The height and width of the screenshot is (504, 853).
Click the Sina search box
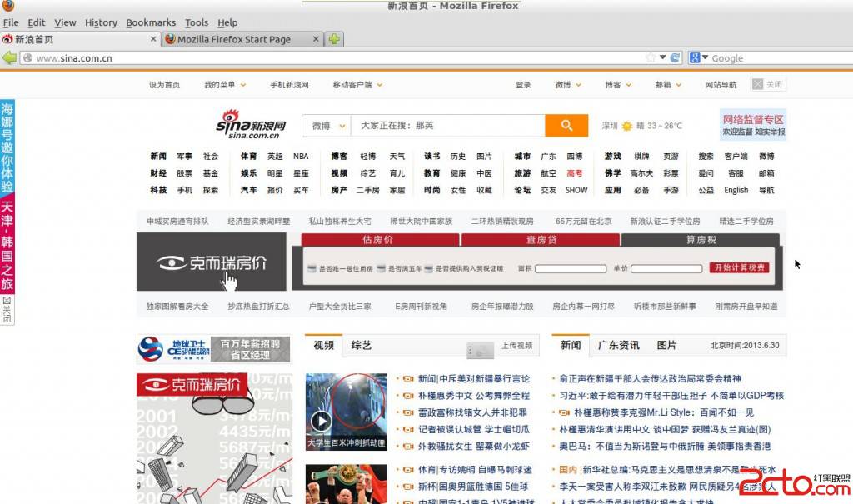(x=448, y=126)
